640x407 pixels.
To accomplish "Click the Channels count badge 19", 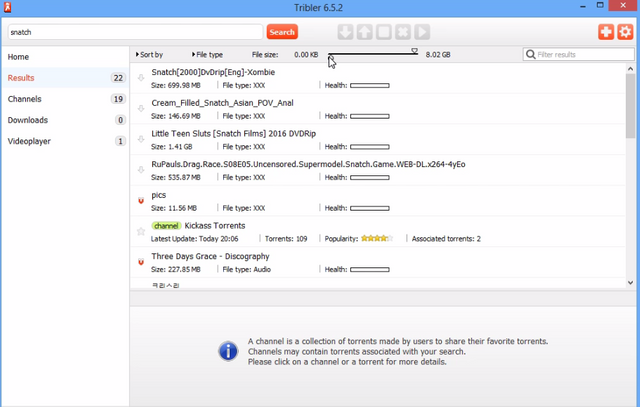I will pos(118,99).
